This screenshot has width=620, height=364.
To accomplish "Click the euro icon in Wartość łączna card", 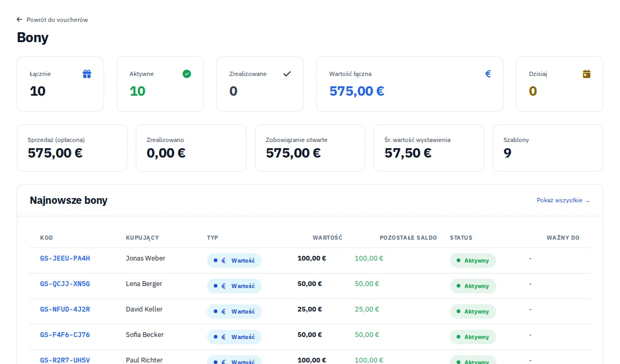I will click(488, 74).
